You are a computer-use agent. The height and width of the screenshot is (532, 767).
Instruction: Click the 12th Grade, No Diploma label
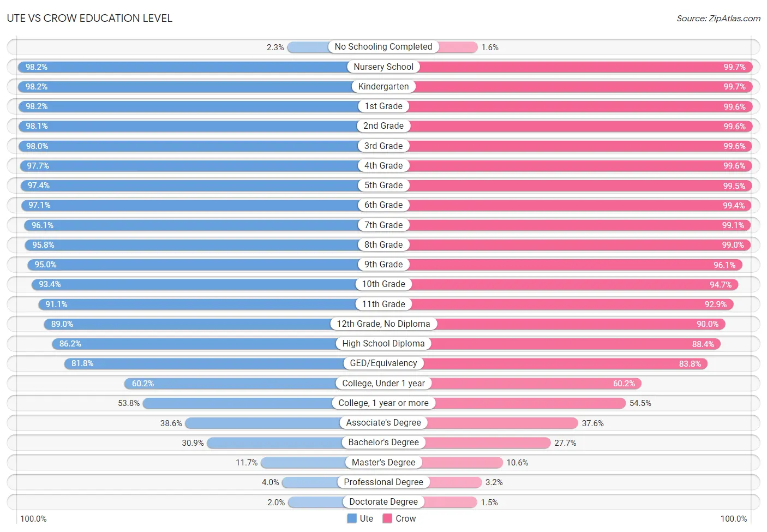point(383,324)
